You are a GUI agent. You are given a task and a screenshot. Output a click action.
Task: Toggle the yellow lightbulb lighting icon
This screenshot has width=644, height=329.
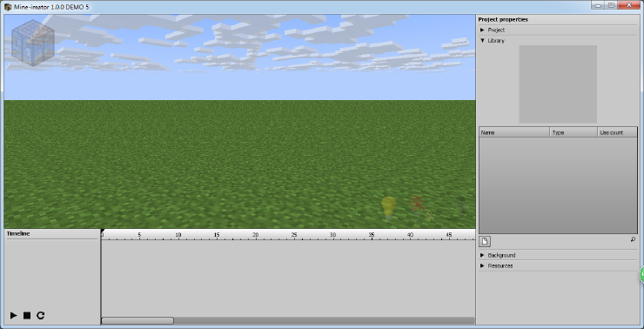388,208
